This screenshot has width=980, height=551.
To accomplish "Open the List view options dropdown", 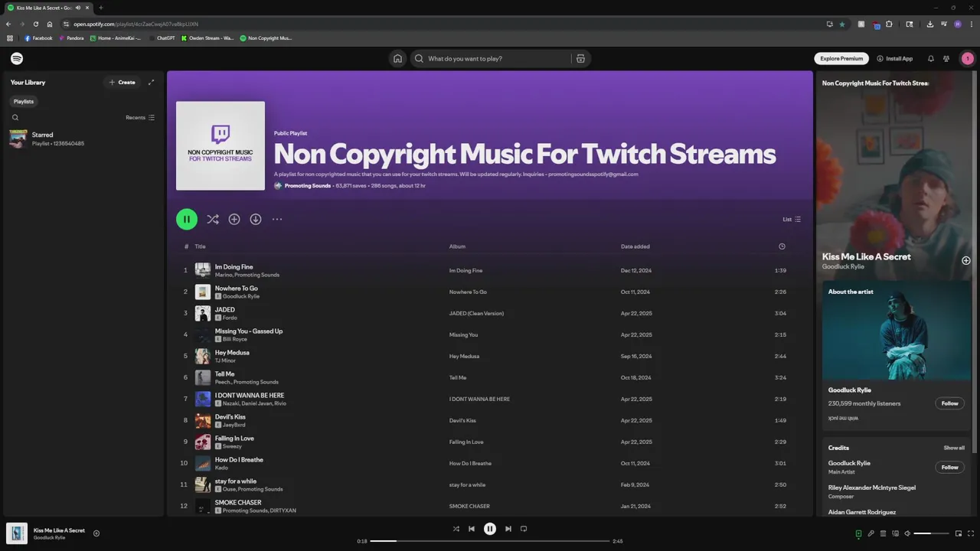I will 792,219.
